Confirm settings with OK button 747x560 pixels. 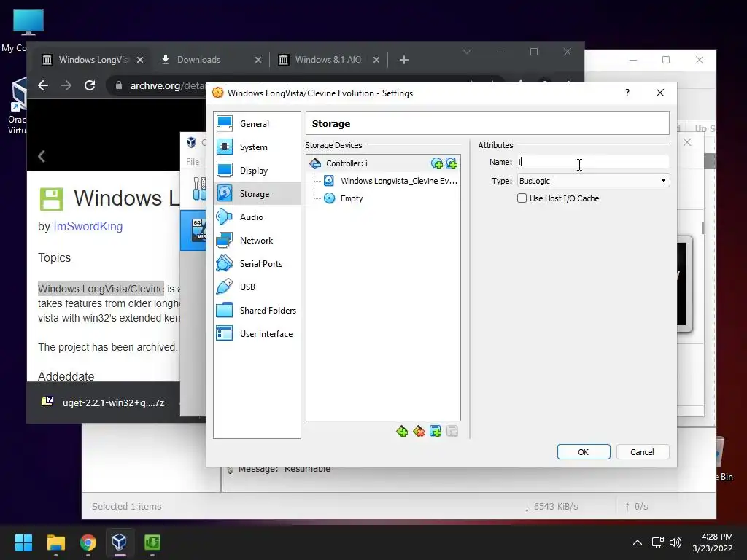click(584, 452)
